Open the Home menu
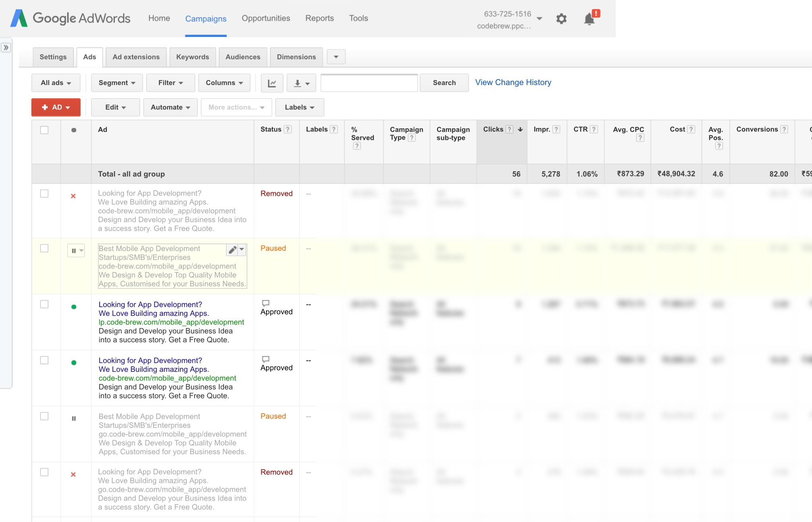The width and height of the screenshot is (812, 522). tap(159, 18)
